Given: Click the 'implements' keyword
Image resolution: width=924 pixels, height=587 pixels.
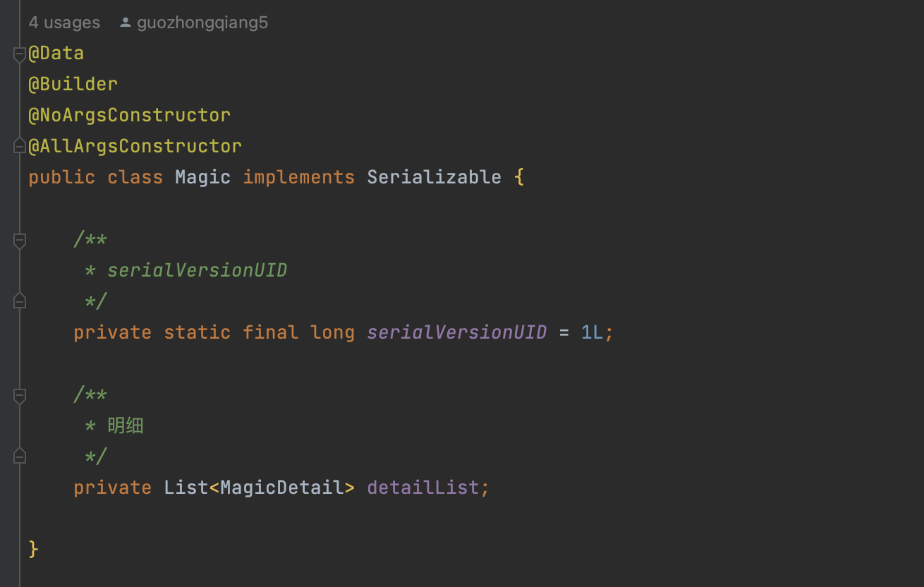Looking at the screenshot, I should [298, 177].
